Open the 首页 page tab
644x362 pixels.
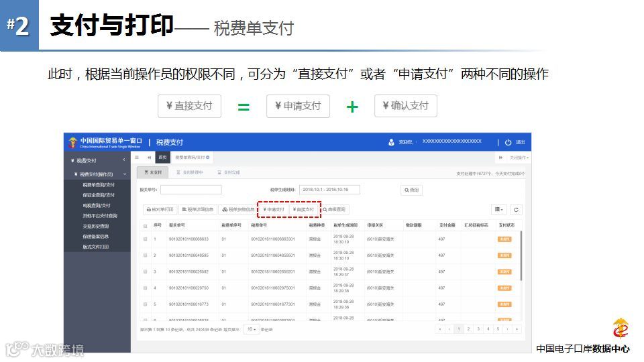point(162,158)
